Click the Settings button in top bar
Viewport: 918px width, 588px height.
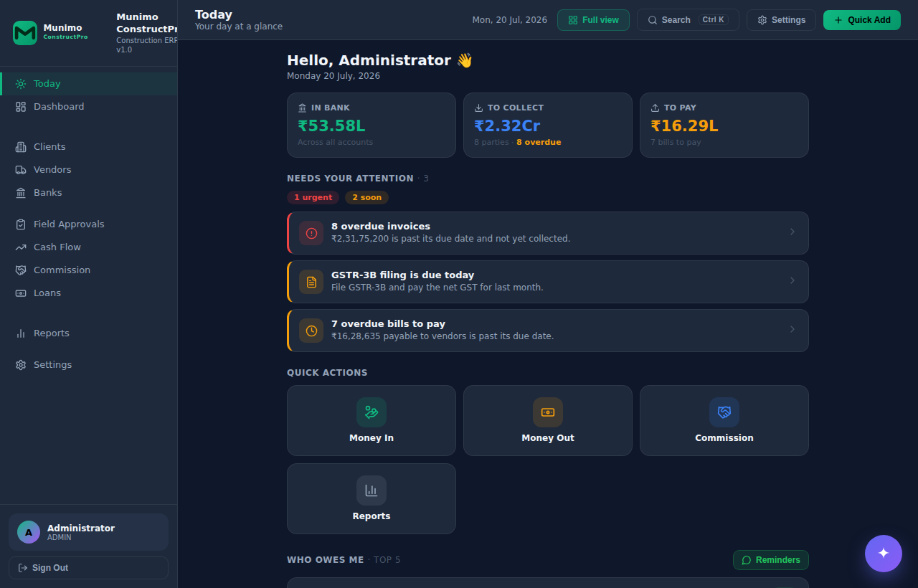click(x=781, y=20)
